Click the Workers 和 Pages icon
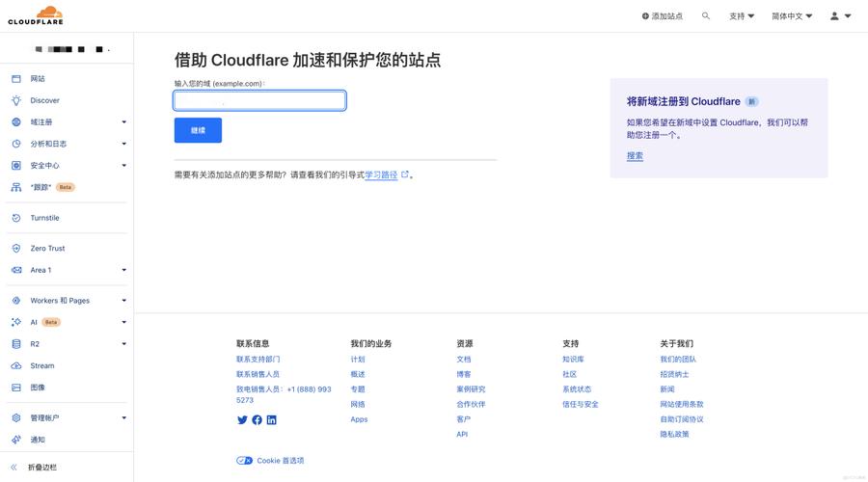 [x=16, y=300]
